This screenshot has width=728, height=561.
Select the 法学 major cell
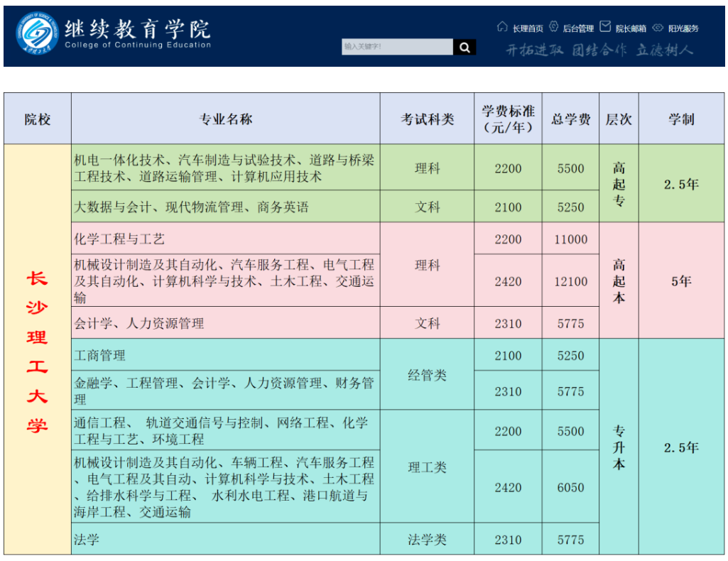click(x=226, y=539)
